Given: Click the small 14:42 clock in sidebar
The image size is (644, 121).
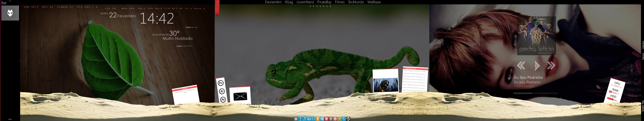Looking at the screenshot, I should click(10, 119).
